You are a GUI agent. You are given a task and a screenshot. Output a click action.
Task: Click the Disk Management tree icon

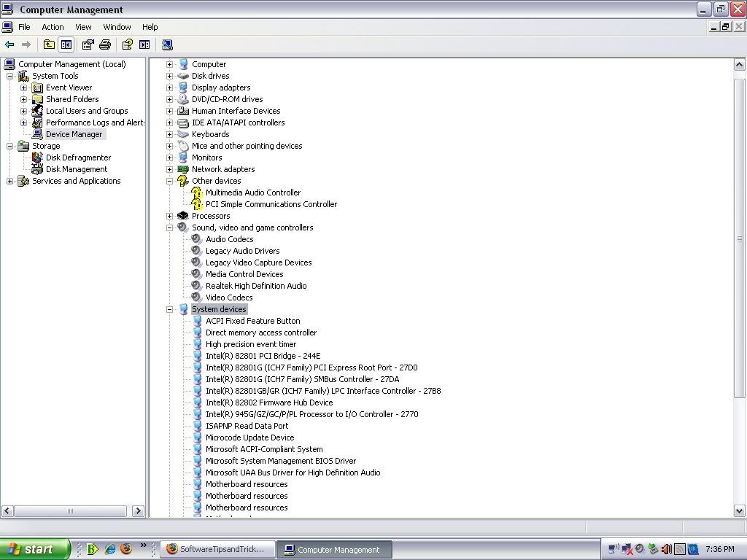coord(37,169)
